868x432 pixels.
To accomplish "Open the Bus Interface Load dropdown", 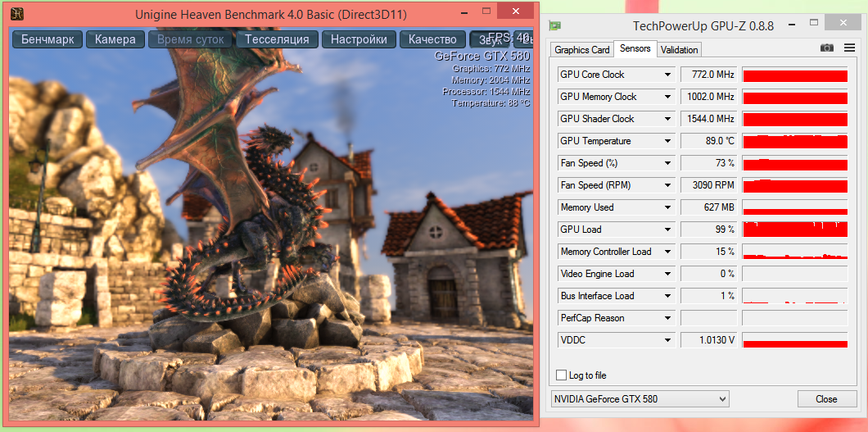I will pos(667,296).
